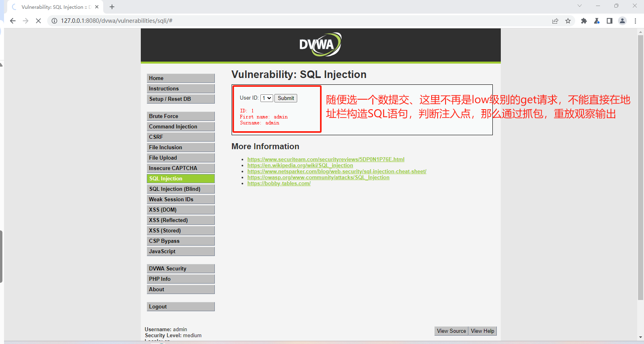Click the forward navigation arrow
The height and width of the screenshot is (344, 644).
click(26, 21)
